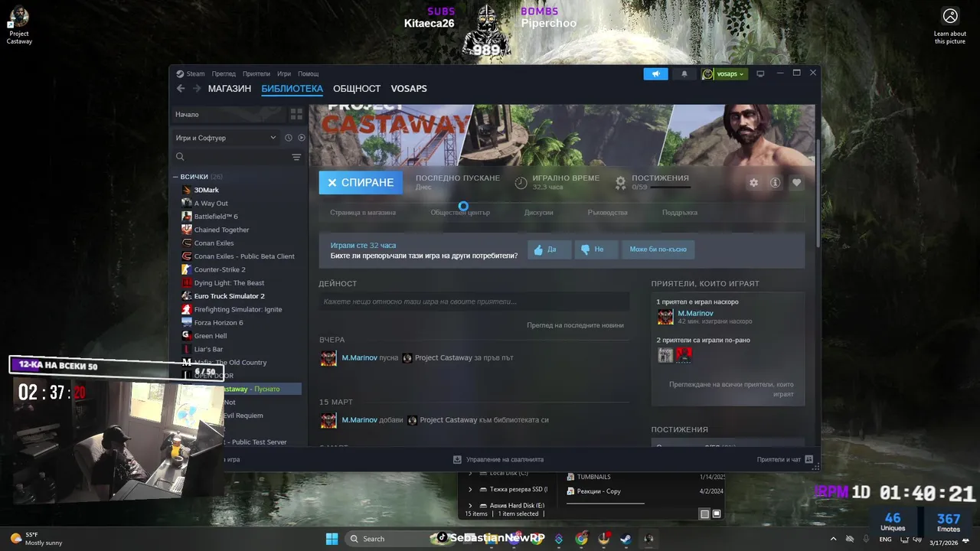This screenshot has height=551, width=980.
Task: Open Friends and Chat icon in Steam
Action: 809,459
